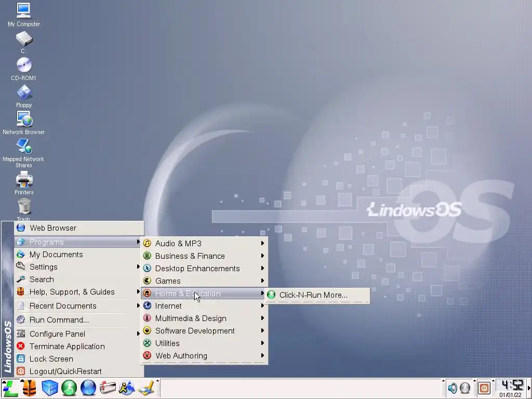The height and width of the screenshot is (399, 532).
Task: Click the date 01/01/22 under the clock
Action: (x=510, y=395)
